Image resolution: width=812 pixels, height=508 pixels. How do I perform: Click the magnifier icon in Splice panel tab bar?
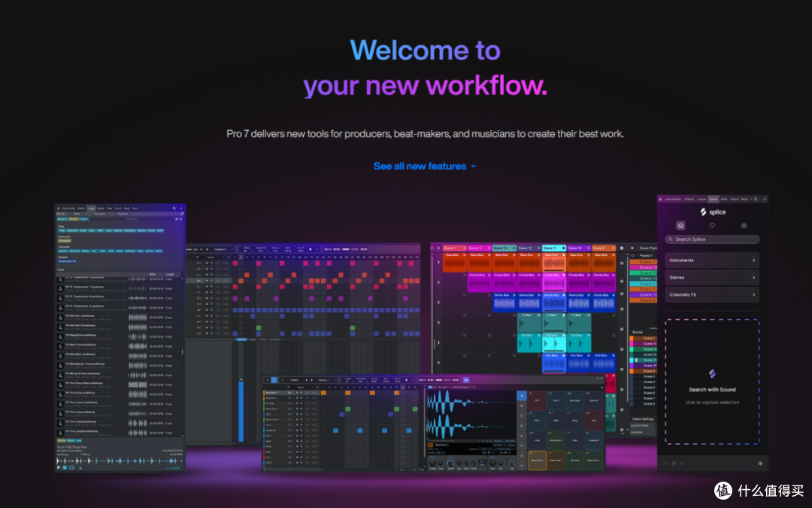[x=756, y=199]
